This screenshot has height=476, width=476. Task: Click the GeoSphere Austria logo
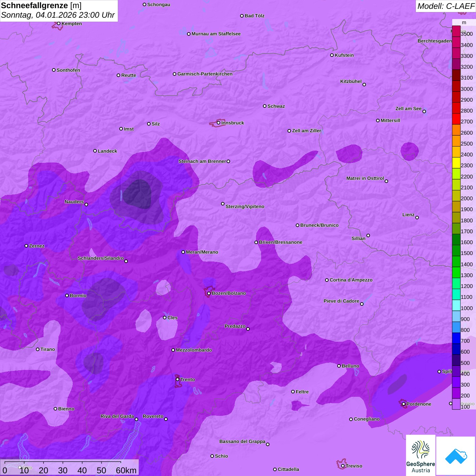pos(421,455)
